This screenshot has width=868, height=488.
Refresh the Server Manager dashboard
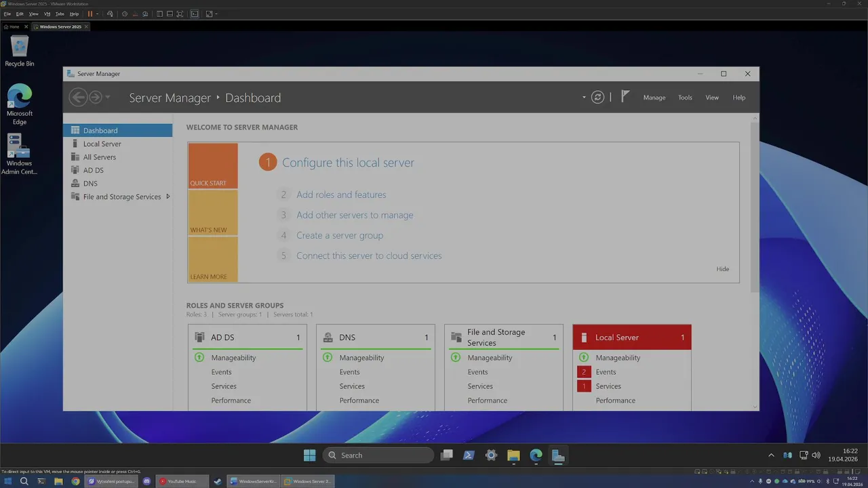pyautogui.click(x=597, y=98)
